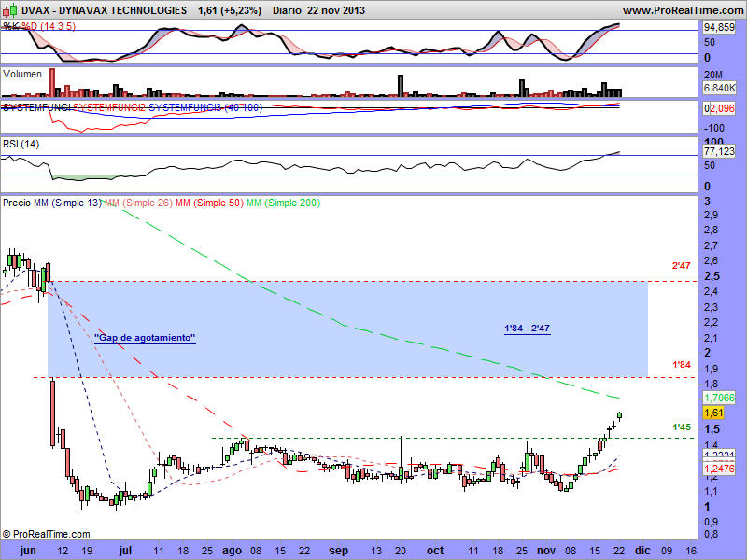Screen dimensions: 747x560
Task: Click the ago month on time axis
Action: pyautogui.click(x=232, y=551)
